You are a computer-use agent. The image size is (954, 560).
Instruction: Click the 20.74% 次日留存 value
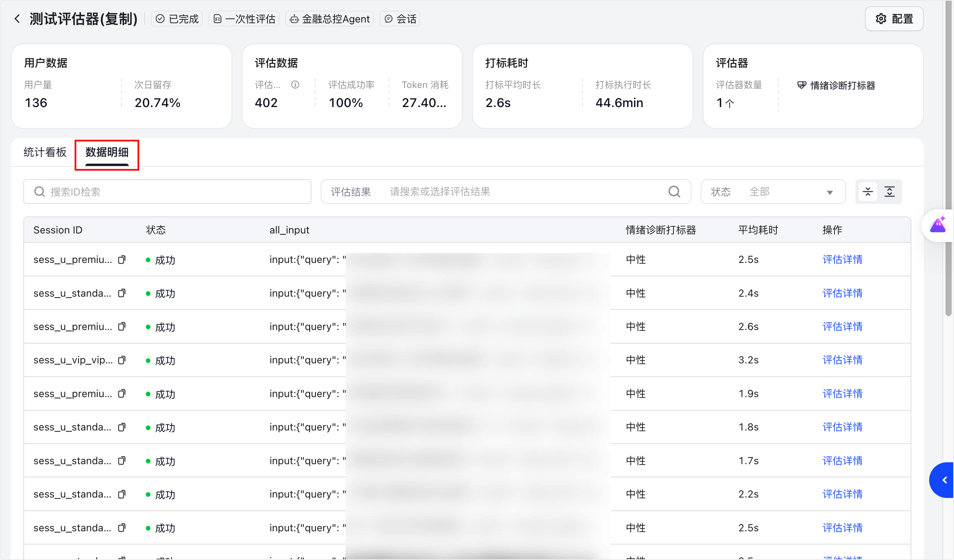tap(157, 103)
